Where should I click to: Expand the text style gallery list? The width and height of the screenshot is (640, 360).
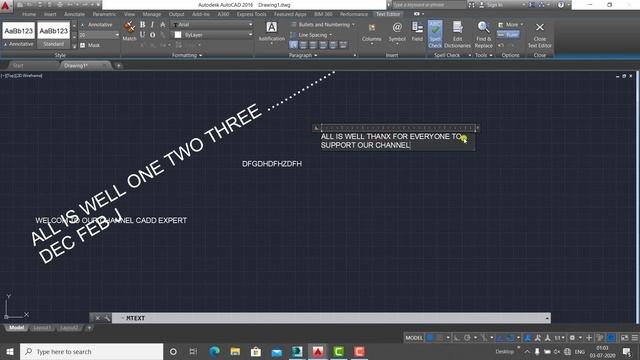(74, 46)
